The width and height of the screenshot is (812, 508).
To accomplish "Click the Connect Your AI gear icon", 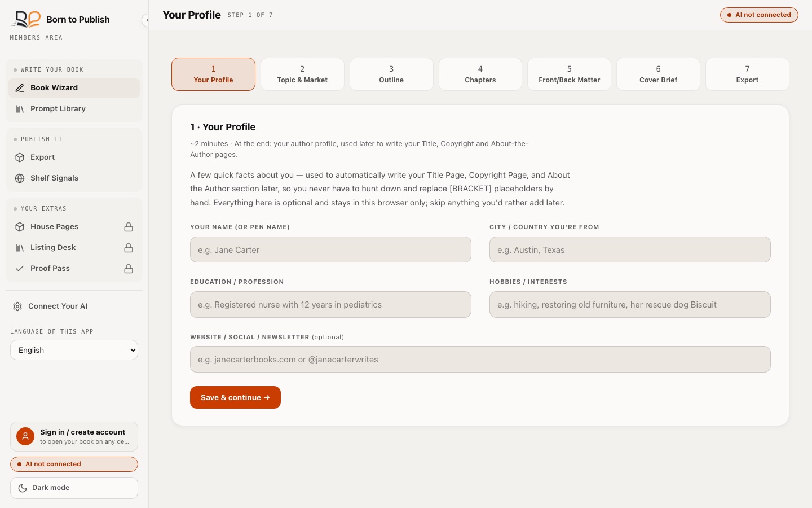I will point(17,306).
